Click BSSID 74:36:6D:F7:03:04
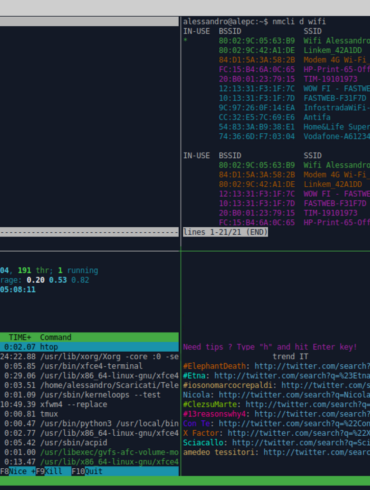This screenshot has width=370, height=490. click(257, 137)
